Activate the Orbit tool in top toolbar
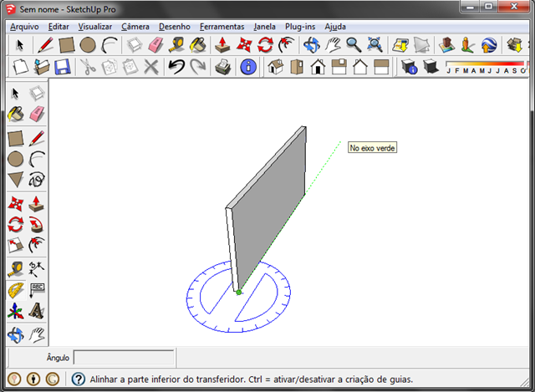Image resolution: width=535 pixels, height=392 pixels. (312, 45)
